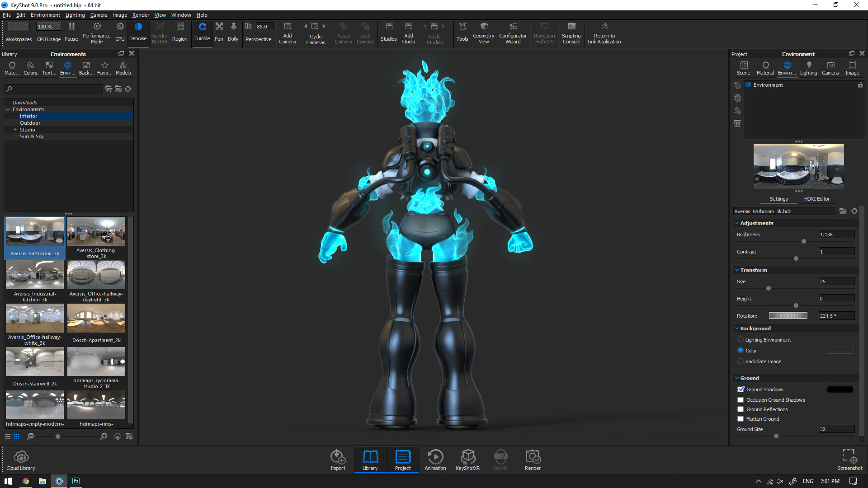Refresh the library list icon

[128, 89]
